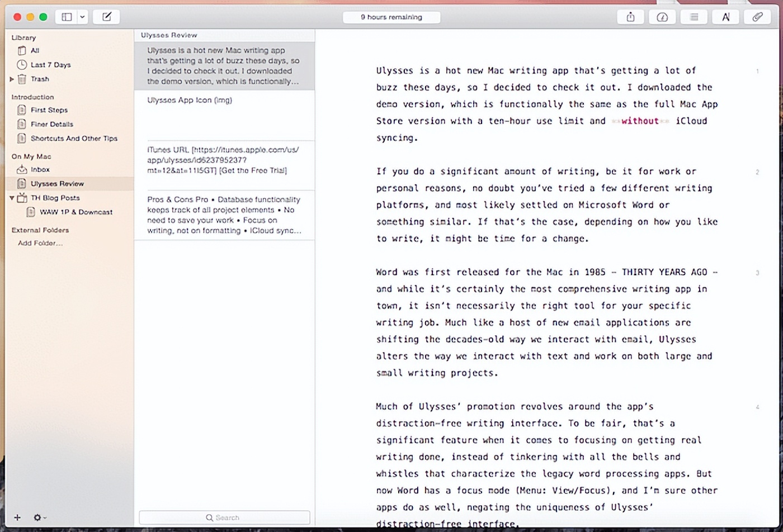Click the green zoom window button
783x532 pixels.
(43, 17)
